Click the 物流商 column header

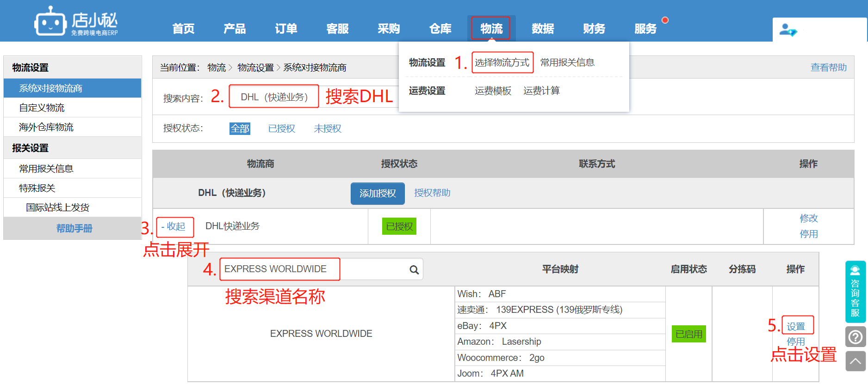260,164
